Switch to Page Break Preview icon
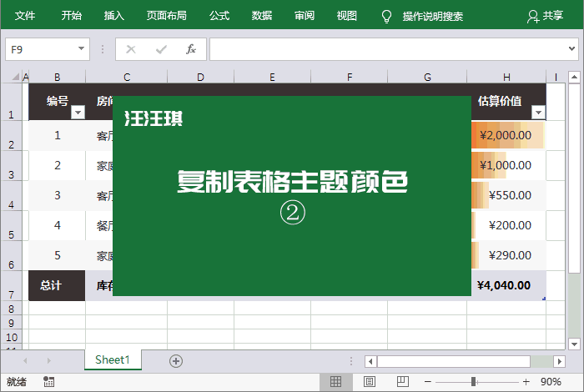 (x=400, y=381)
